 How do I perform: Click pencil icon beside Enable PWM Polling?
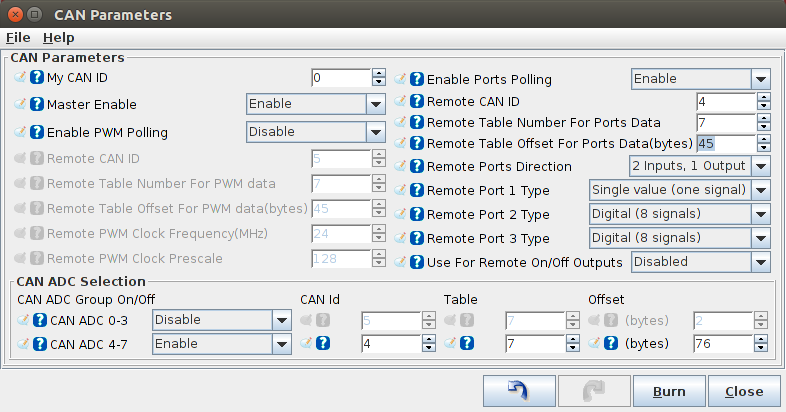(21, 132)
